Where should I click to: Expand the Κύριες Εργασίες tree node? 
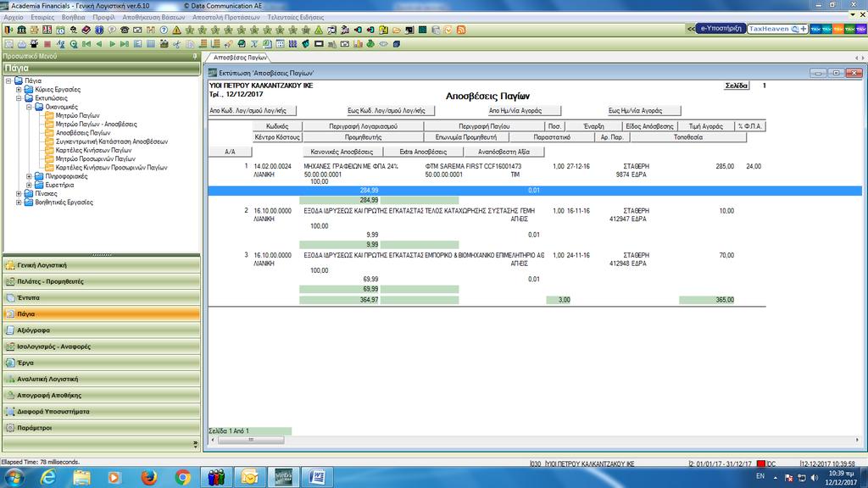[x=19, y=90]
